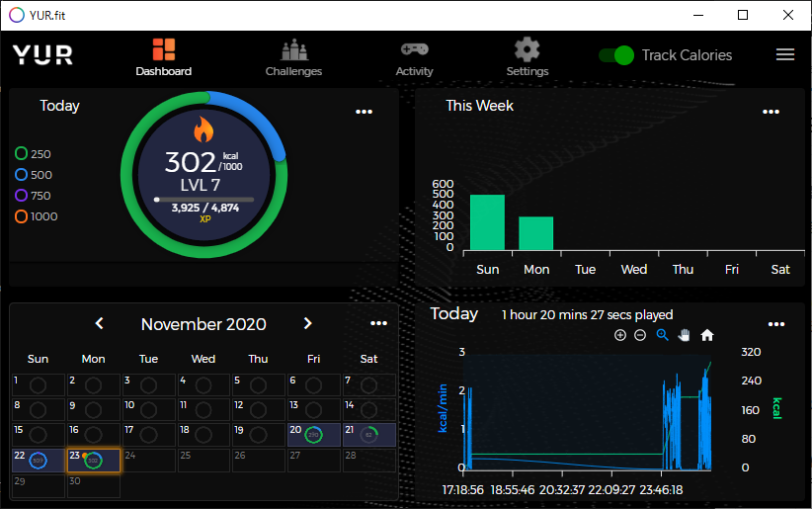The height and width of the screenshot is (509, 812).
Task: Select November 22 in the calendar
Action: click(x=39, y=461)
